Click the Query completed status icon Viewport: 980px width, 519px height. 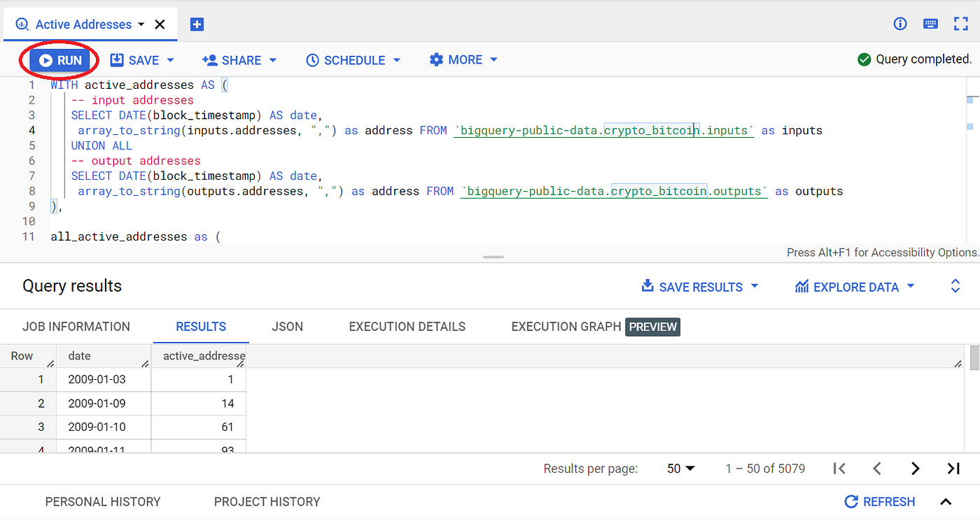[864, 59]
